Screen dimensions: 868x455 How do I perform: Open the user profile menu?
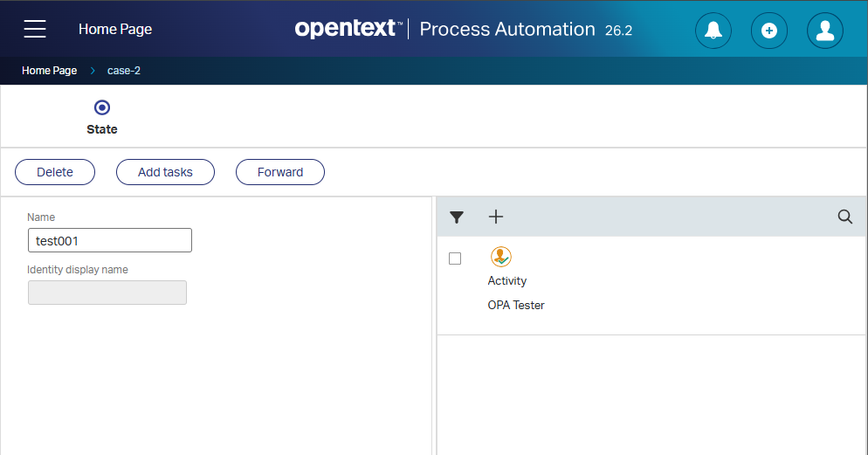point(825,30)
